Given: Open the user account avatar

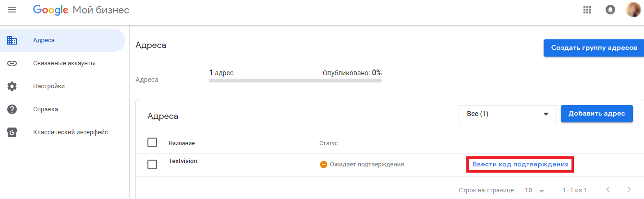Looking at the screenshot, I should (633, 10).
